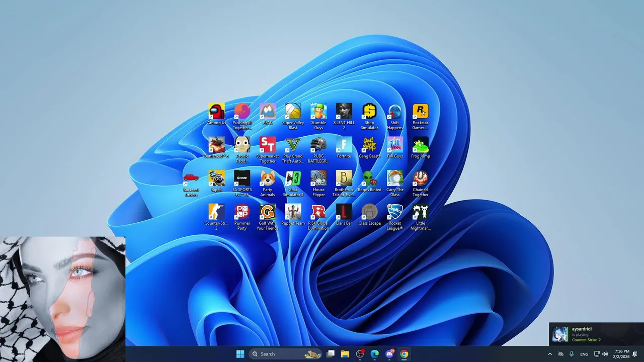Open the Battlefield 6 shortcut

pos(216,148)
